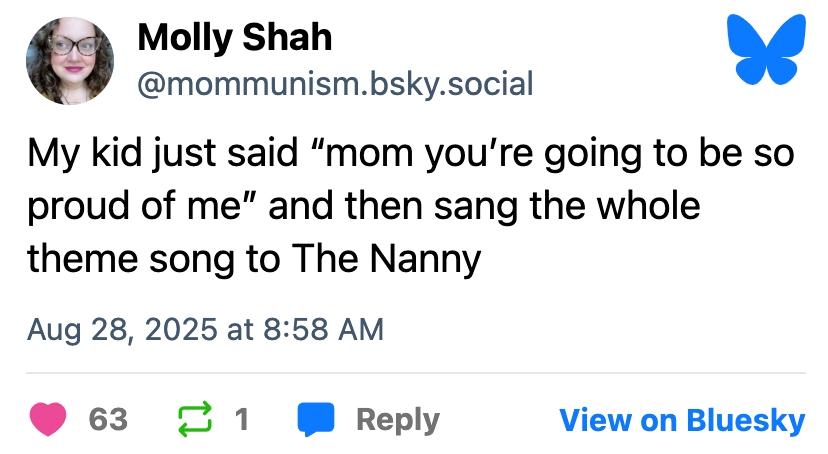
Task: Repost using the green arrows icon
Action: pos(195,419)
